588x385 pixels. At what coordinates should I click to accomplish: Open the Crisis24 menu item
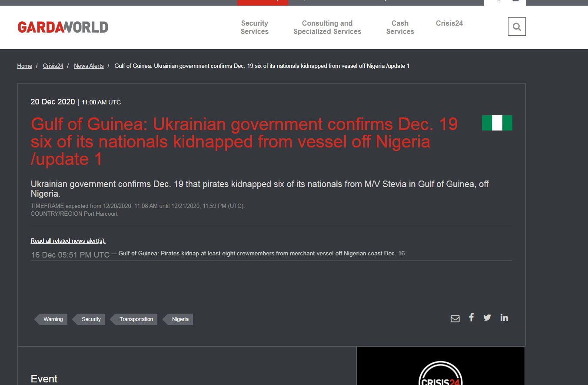click(x=449, y=23)
